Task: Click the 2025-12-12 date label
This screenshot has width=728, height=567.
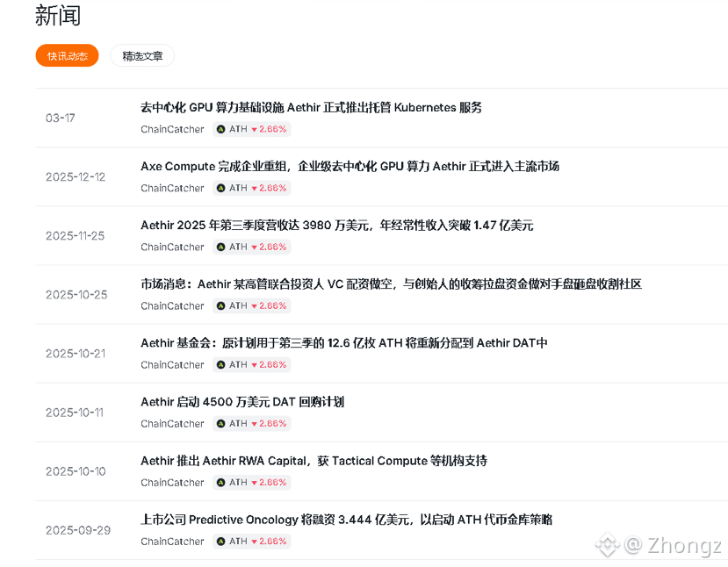Action: (76, 177)
